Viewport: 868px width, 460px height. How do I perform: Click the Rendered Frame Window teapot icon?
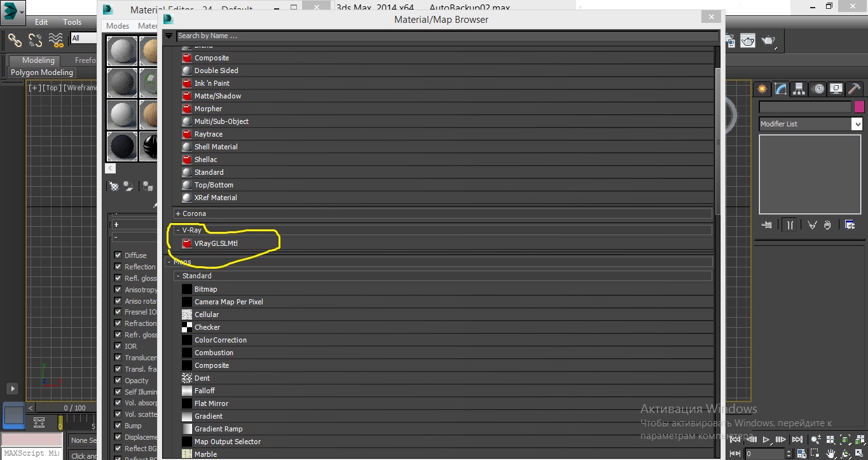click(748, 41)
